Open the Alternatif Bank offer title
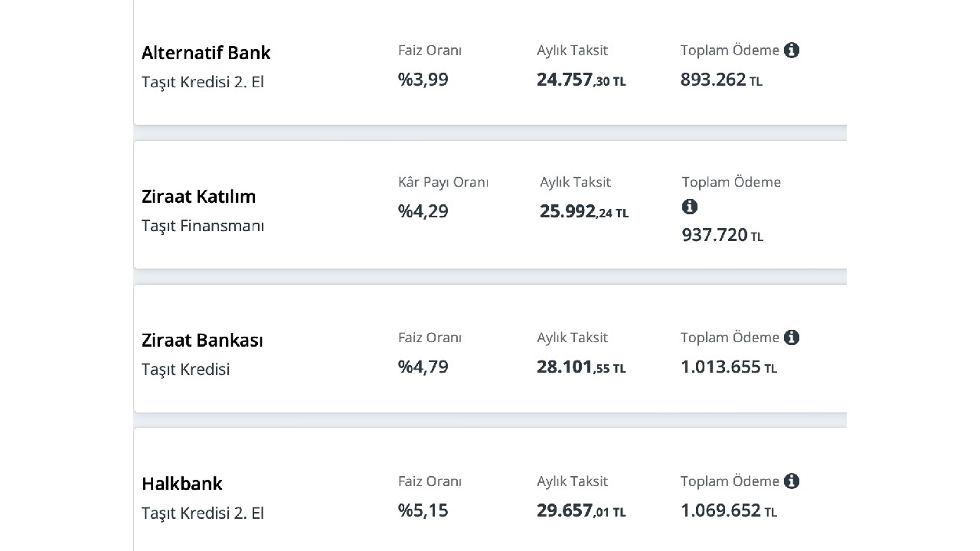The image size is (980, 551). (206, 53)
